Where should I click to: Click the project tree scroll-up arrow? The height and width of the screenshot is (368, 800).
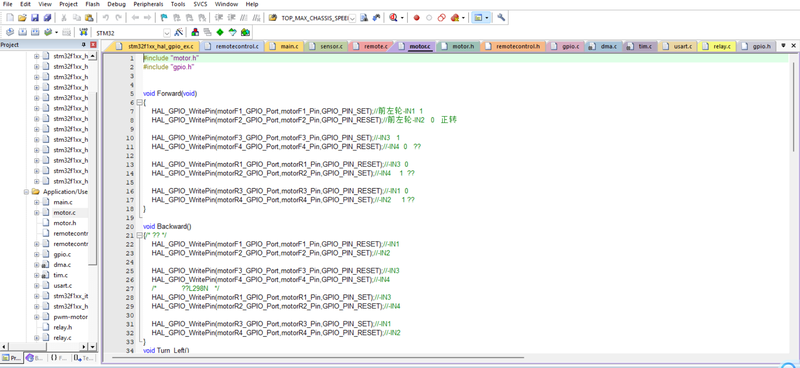point(93,56)
